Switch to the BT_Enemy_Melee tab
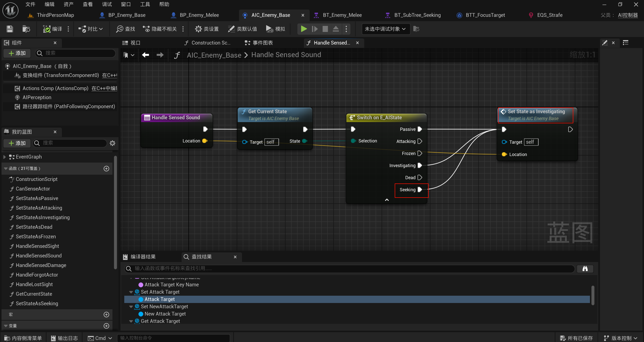 342,15
